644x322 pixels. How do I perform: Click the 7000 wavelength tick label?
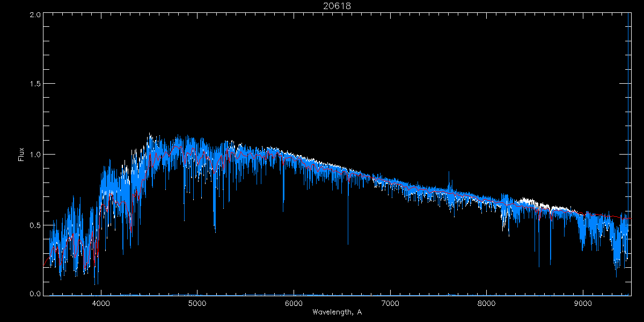390,303
